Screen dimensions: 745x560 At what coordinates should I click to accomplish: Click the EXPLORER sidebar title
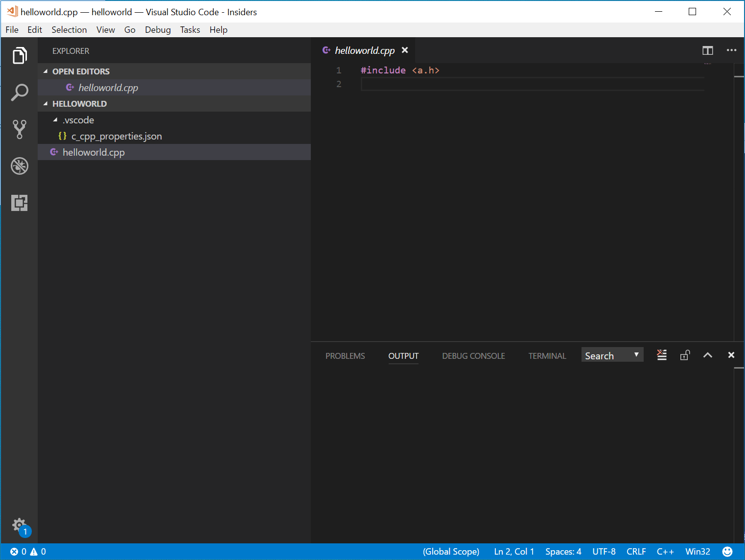pyautogui.click(x=71, y=51)
